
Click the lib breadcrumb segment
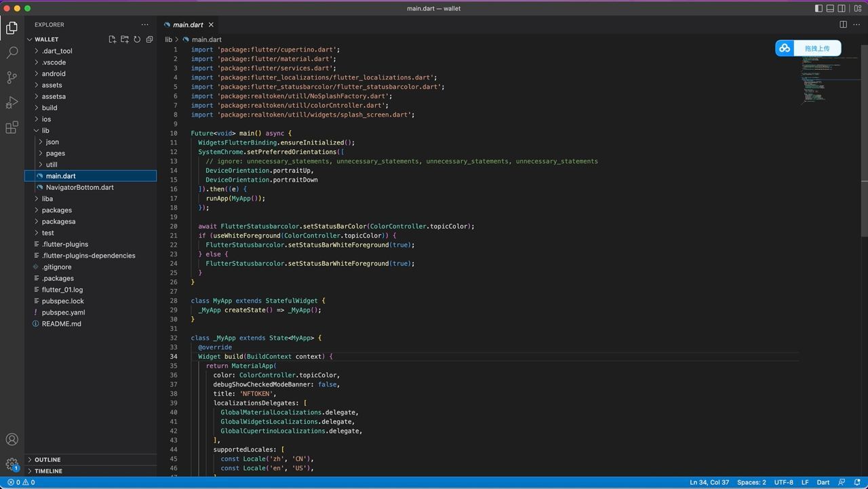click(x=169, y=39)
